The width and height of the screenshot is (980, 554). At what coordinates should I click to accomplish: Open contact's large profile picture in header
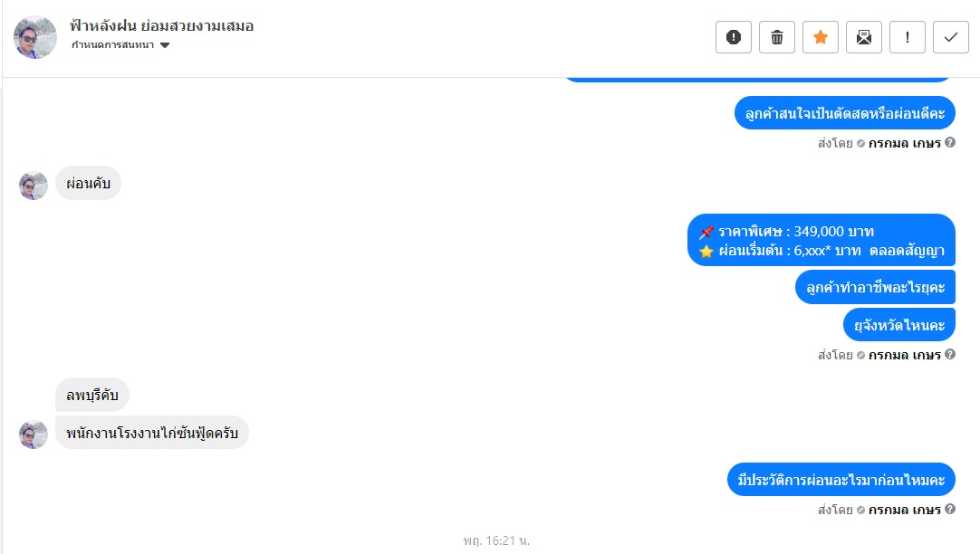click(x=35, y=37)
